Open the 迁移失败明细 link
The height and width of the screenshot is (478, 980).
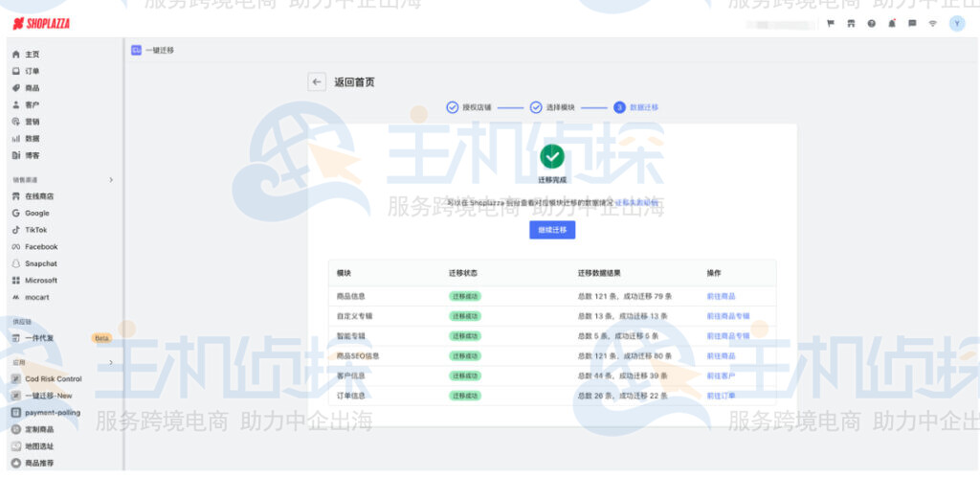click(636, 203)
